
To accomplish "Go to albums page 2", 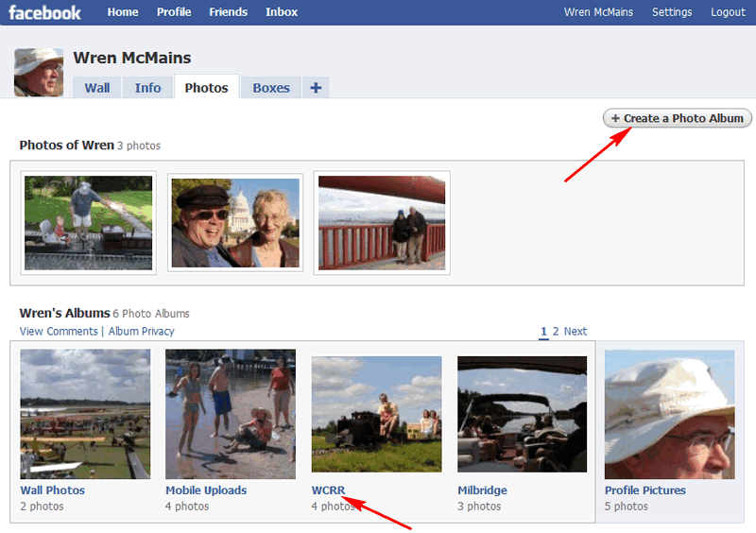I will pyautogui.click(x=556, y=332).
